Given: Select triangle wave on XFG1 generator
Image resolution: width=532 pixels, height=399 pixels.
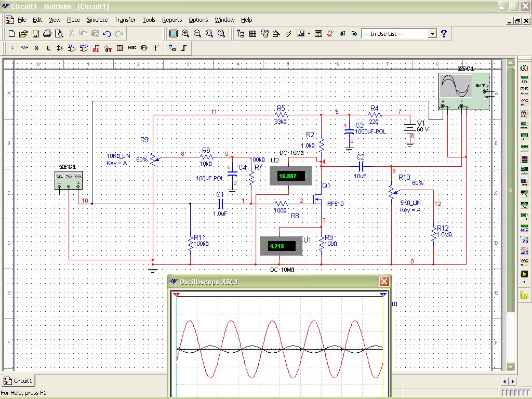Looking at the screenshot, I should tap(78, 177).
